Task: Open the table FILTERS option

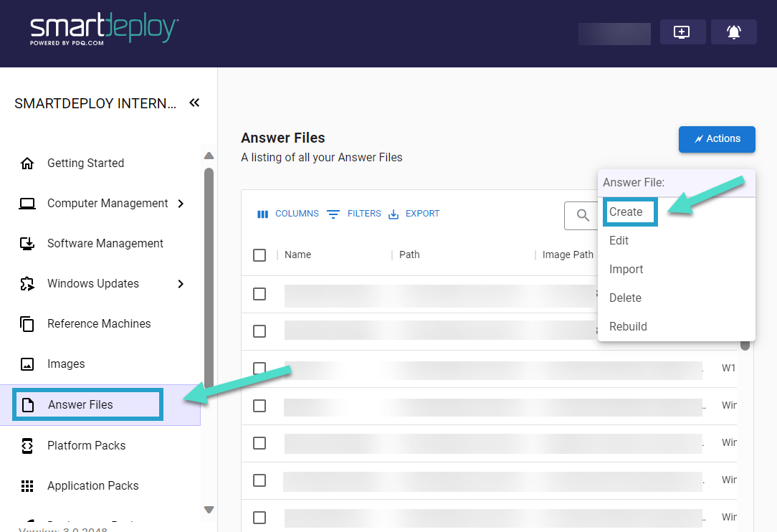Action: (354, 214)
